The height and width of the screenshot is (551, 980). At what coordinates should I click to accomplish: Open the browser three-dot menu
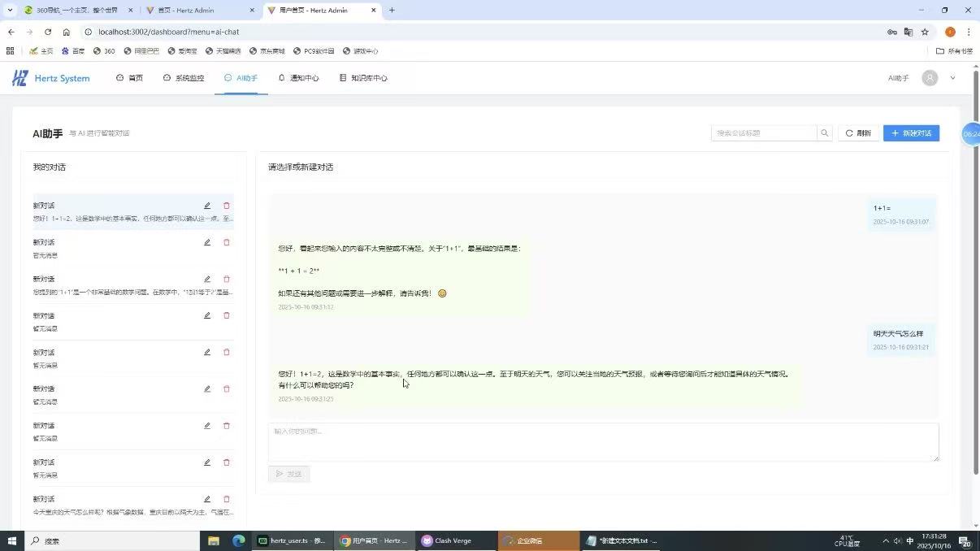click(x=969, y=32)
